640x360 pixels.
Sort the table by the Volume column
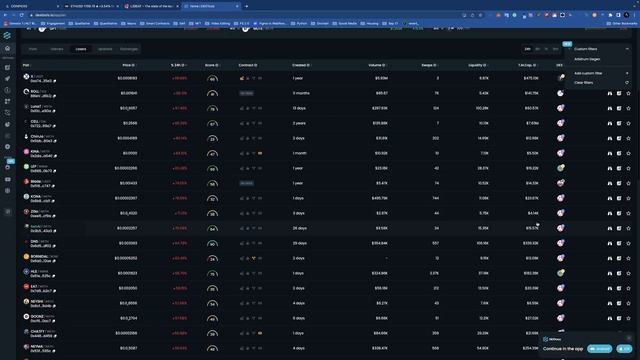(x=377, y=65)
